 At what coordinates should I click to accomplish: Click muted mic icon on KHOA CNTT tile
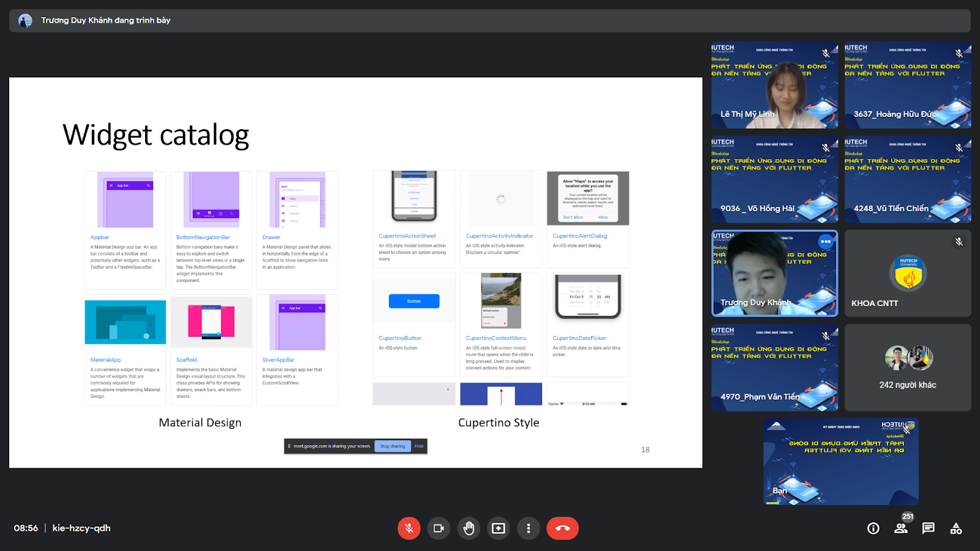click(x=959, y=242)
